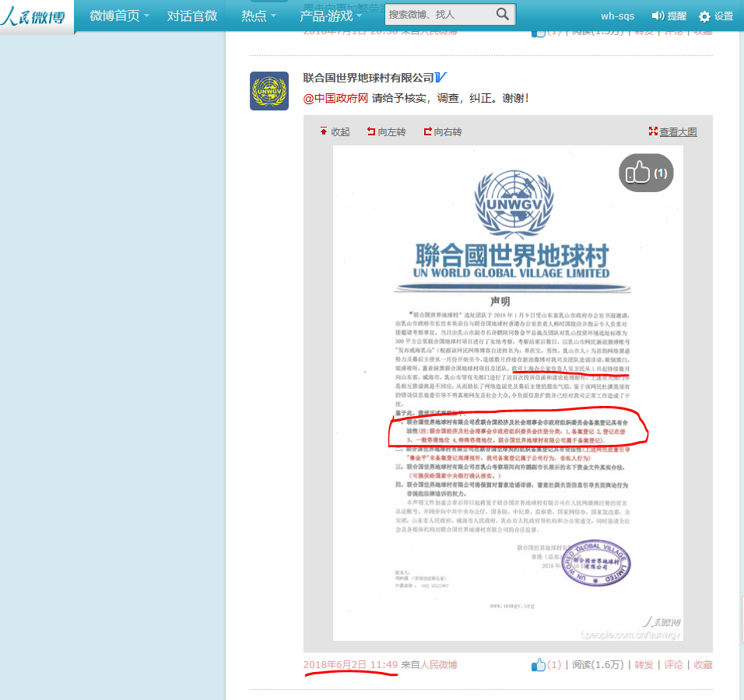Click the 阅读(1.6万) read count
This screenshot has width=744, height=700.
tap(598, 665)
